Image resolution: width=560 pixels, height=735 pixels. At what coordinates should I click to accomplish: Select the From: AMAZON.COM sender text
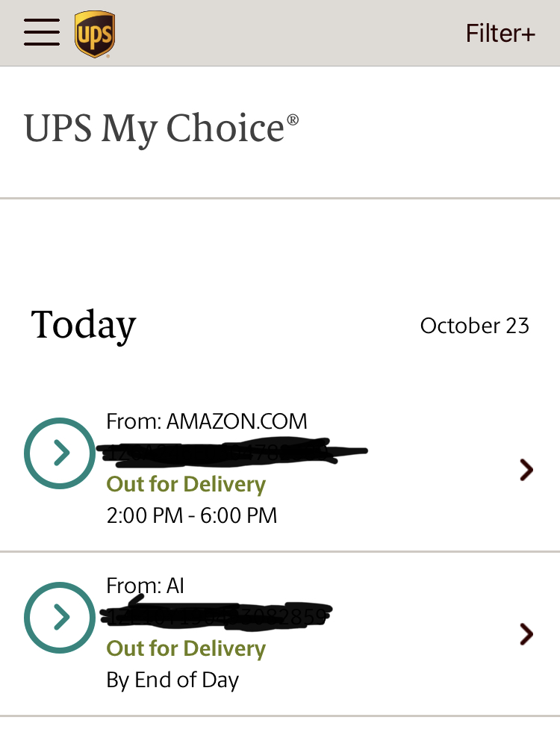point(207,421)
